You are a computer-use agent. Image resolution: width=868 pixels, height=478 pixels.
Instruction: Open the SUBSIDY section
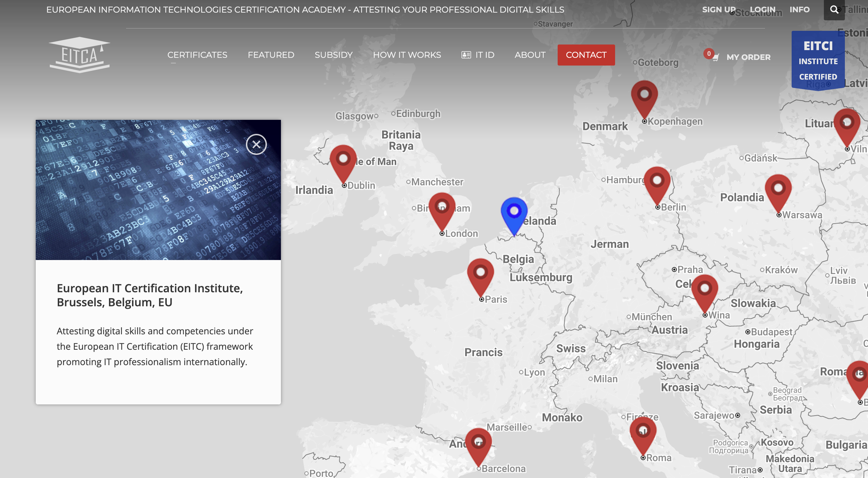coord(334,55)
